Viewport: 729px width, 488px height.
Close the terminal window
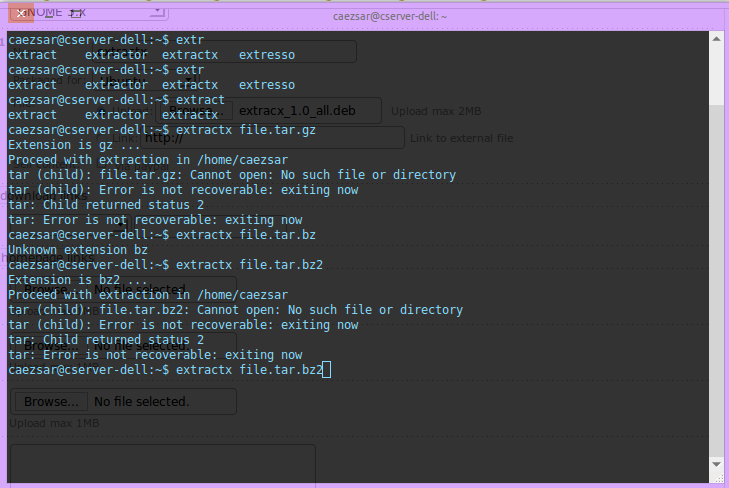tap(21, 13)
